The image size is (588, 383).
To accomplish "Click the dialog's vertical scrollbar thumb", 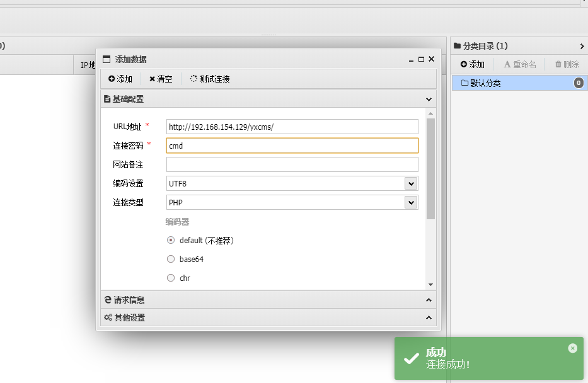I will click(430, 169).
